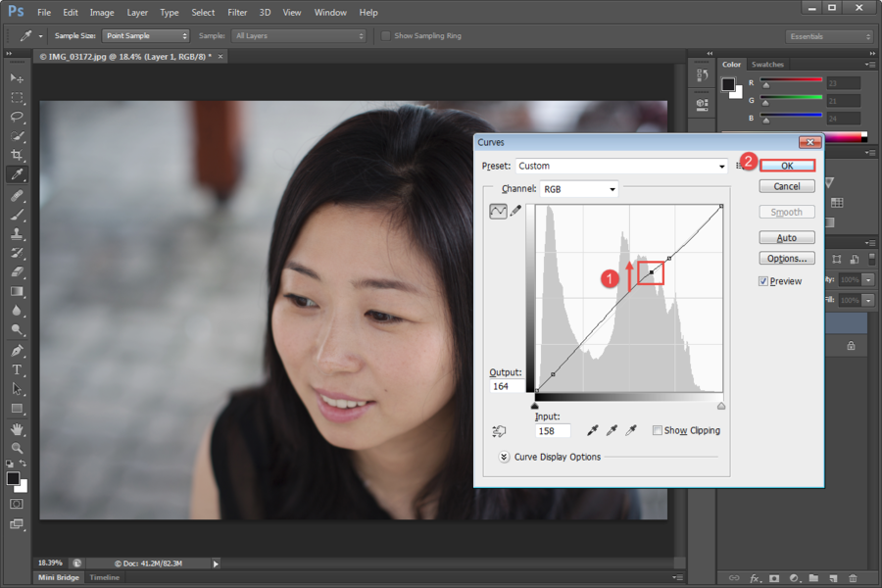
Task: Select the Gradient tool
Action: pyautogui.click(x=17, y=291)
